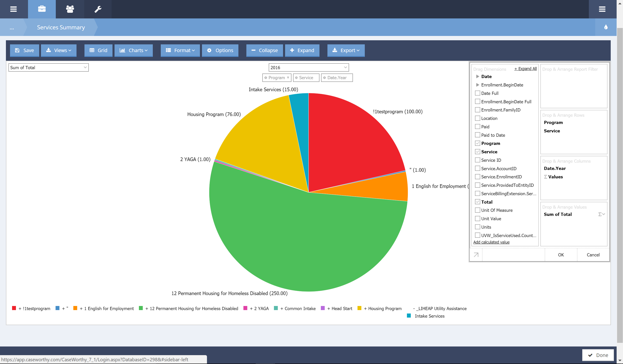623x364 pixels.
Task: Click the Add calculated value link
Action: (491, 242)
